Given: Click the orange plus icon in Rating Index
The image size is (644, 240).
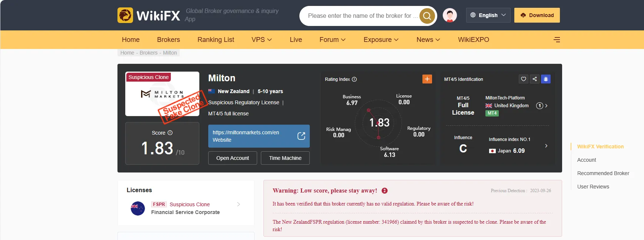Looking at the screenshot, I should click(427, 79).
